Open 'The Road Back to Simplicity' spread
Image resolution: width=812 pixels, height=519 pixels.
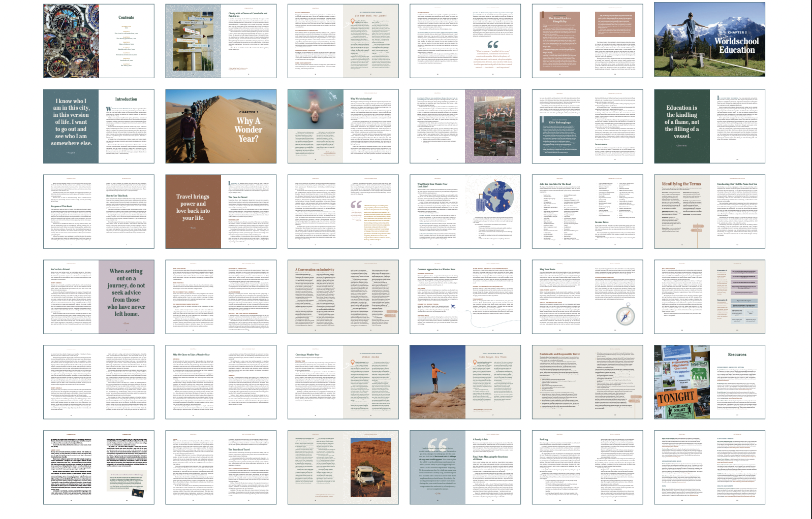pos(587,41)
